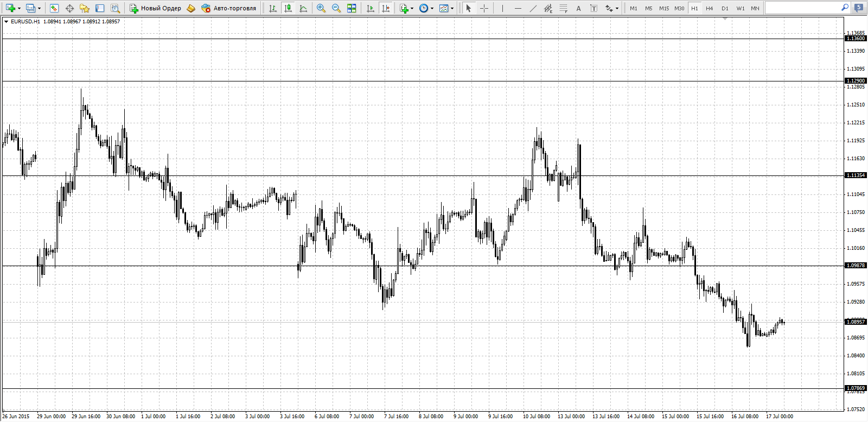Click the Новый Ордер button
Screen dimensions: 868x422
pyautogui.click(x=155, y=8)
